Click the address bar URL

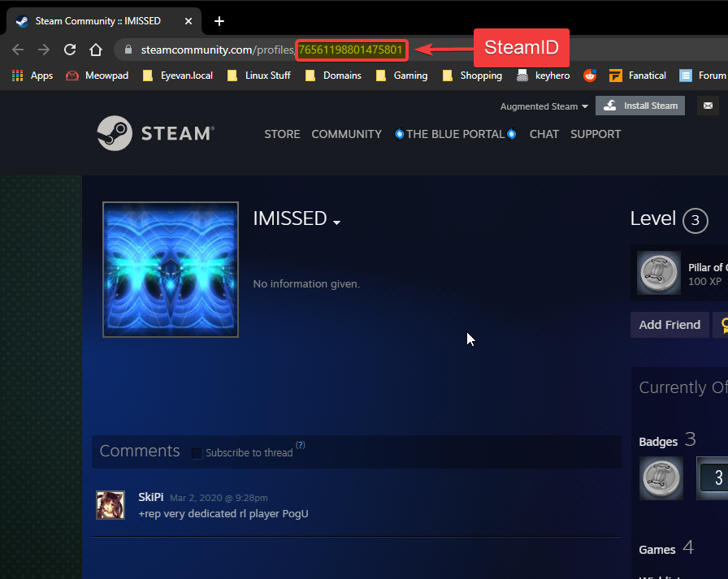pos(271,50)
